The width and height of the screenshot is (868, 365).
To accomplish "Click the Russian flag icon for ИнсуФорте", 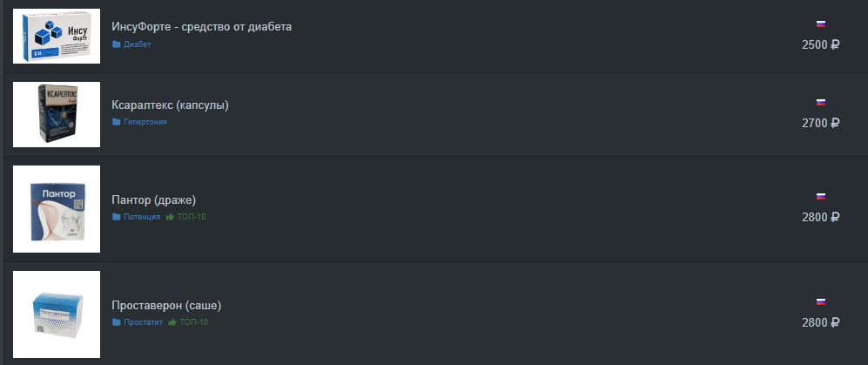I will [x=821, y=24].
